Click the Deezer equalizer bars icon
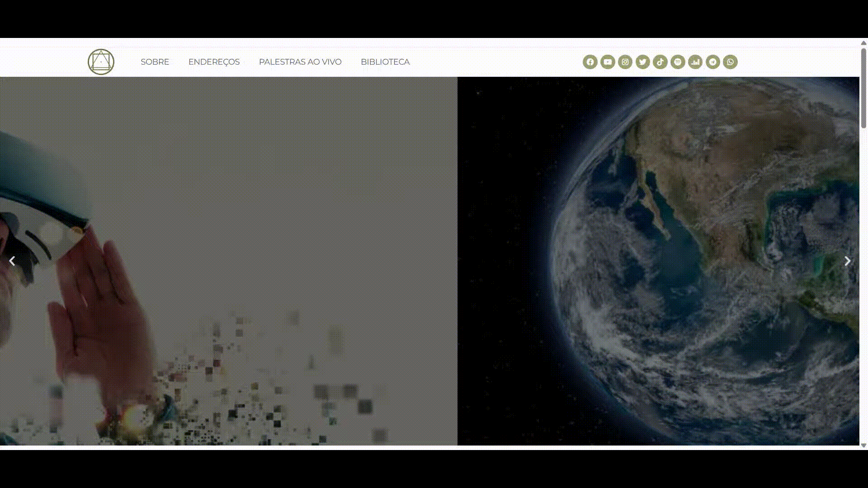868x488 pixels. pos(695,62)
